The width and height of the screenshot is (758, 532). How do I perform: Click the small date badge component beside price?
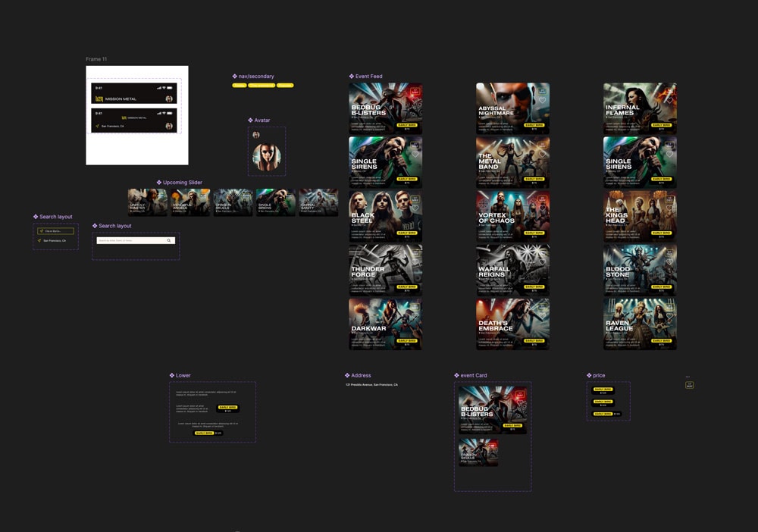click(x=689, y=385)
